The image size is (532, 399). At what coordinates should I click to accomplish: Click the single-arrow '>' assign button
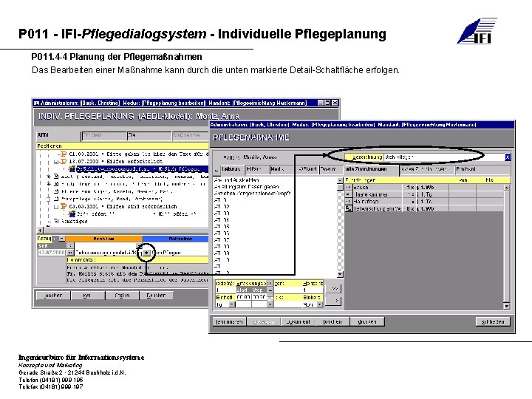coord(333,301)
